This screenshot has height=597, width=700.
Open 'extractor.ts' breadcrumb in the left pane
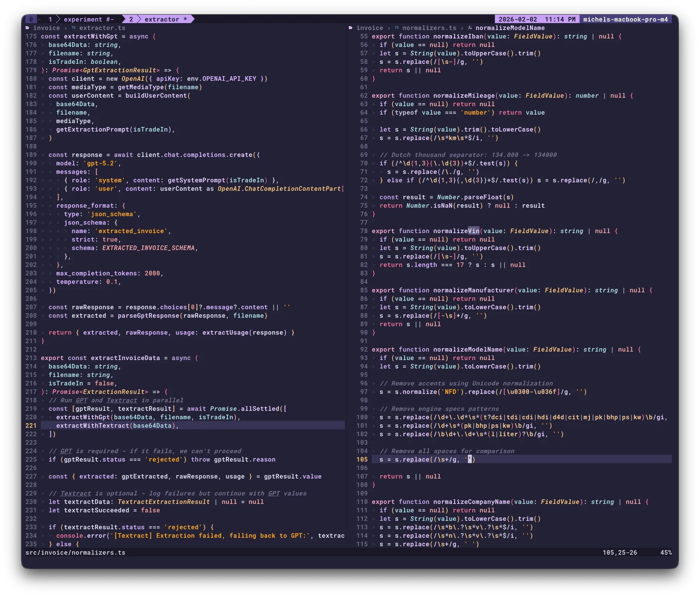[102, 28]
